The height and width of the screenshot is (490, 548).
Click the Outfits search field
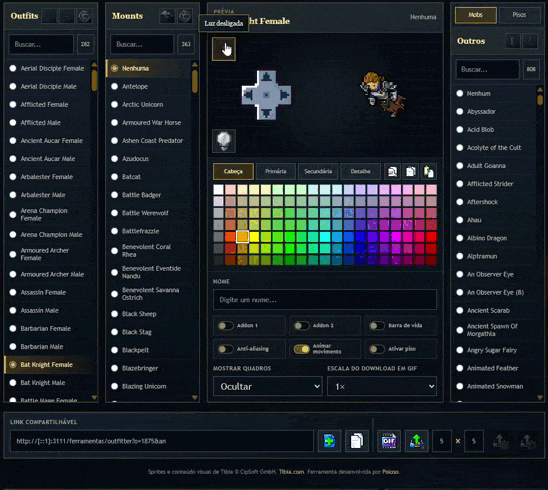click(x=41, y=44)
